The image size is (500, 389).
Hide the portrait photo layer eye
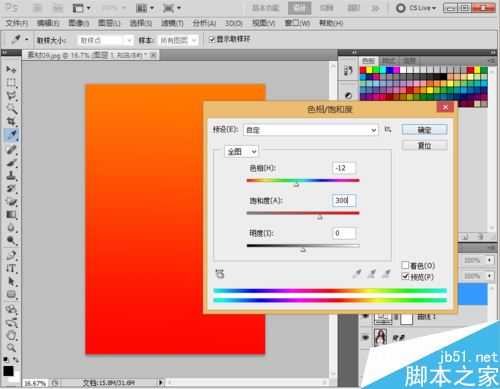pos(366,337)
